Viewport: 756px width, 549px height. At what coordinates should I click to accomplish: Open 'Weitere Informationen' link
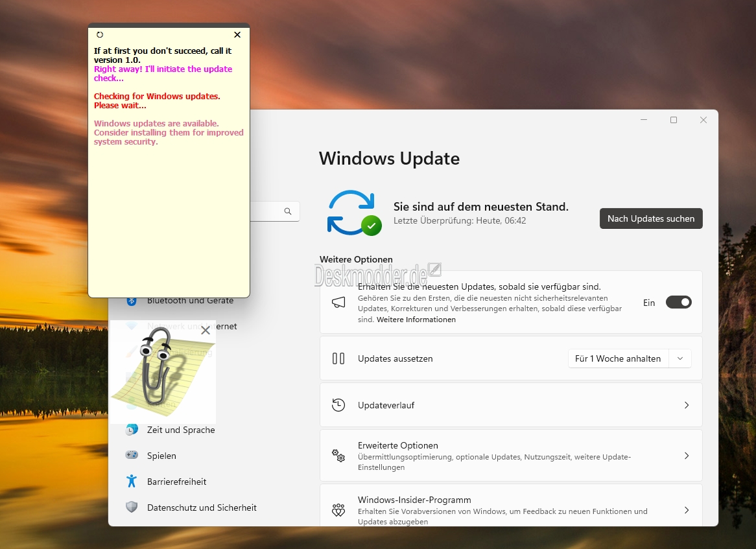[x=416, y=320]
